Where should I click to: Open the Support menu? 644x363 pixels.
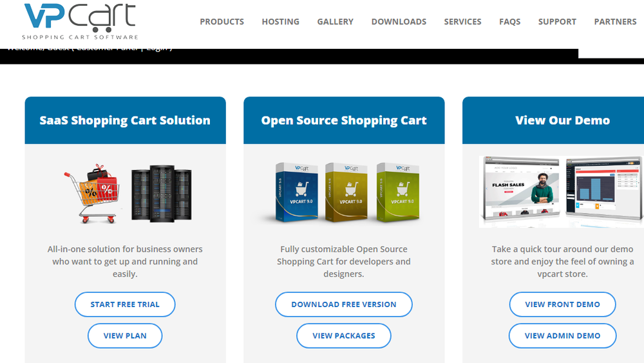pyautogui.click(x=557, y=22)
